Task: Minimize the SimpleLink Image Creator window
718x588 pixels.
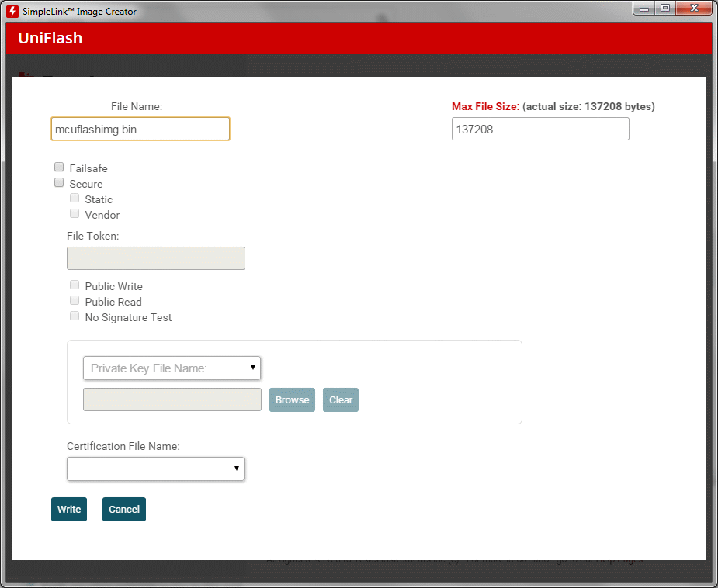Action: (x=644, y=9)
